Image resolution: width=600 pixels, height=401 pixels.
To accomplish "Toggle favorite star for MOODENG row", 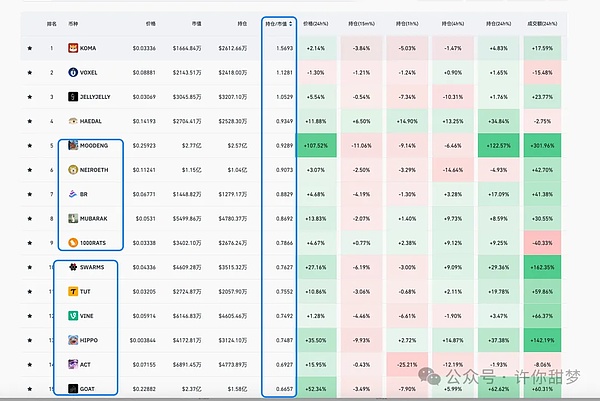I will tap(30, 145).
